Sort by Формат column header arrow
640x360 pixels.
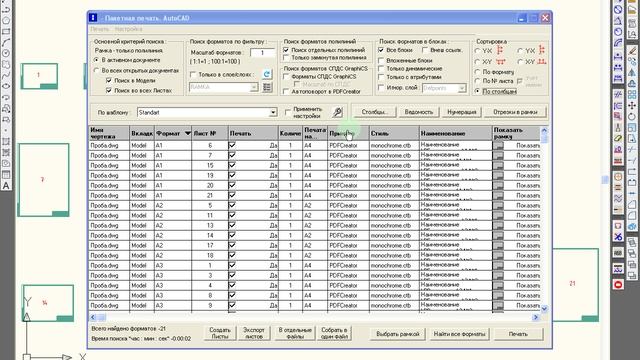click(x=187, y=133)
